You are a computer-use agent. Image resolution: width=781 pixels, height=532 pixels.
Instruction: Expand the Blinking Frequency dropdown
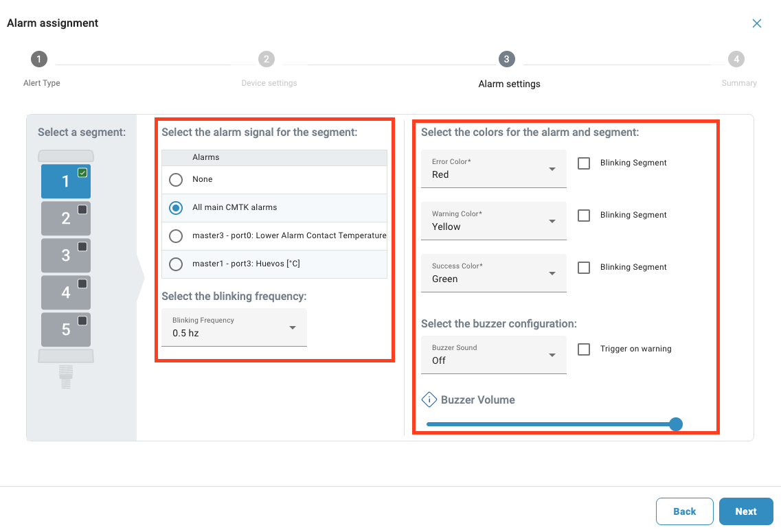click(234, 327)
